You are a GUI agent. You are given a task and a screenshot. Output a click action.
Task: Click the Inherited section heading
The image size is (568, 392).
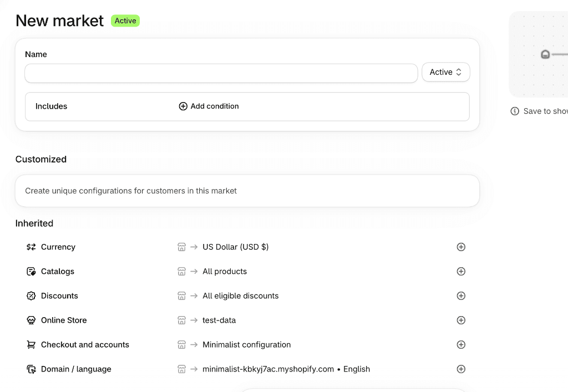point(34,223)
